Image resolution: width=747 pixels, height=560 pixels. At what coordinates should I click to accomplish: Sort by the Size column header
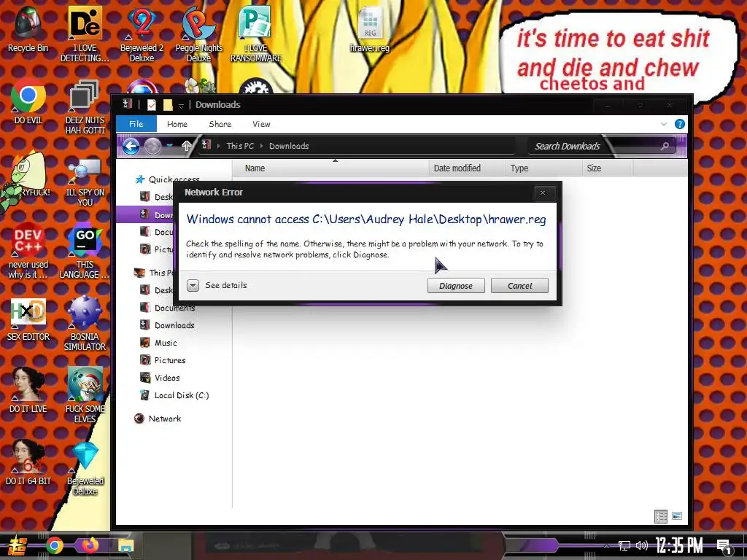[608, 168]
